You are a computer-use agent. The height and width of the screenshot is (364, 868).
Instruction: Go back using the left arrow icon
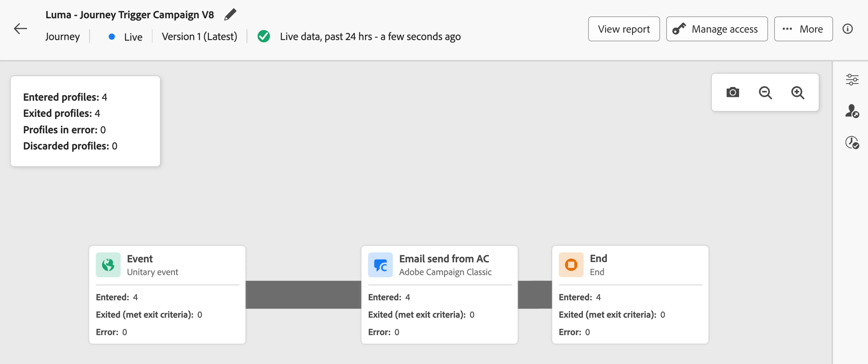[x=20, y=29]
